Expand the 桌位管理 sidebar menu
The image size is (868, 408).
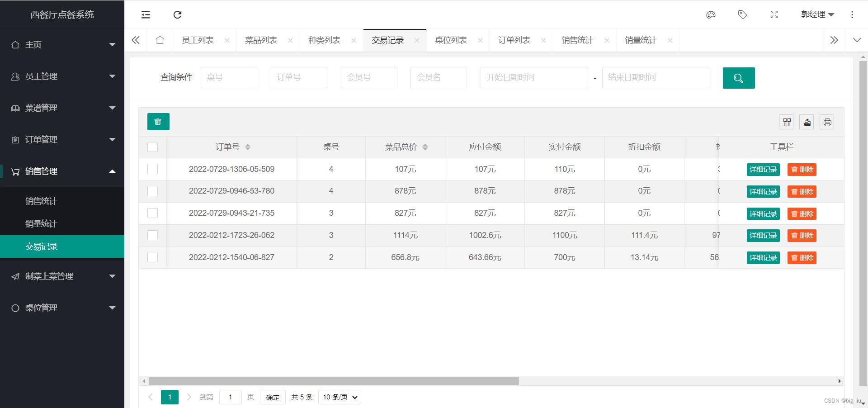(x=62, y=308)
